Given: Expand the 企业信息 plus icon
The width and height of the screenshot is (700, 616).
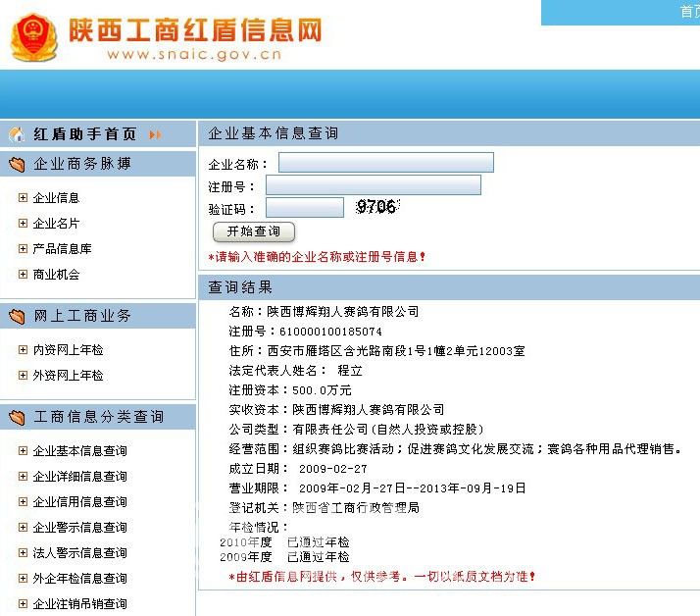Looking at the screenshot, I should 23,197.
